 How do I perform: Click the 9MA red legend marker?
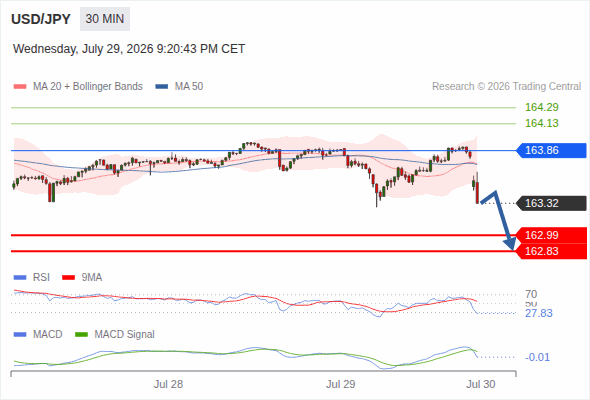pyautogui.click(x=68, y=278)
